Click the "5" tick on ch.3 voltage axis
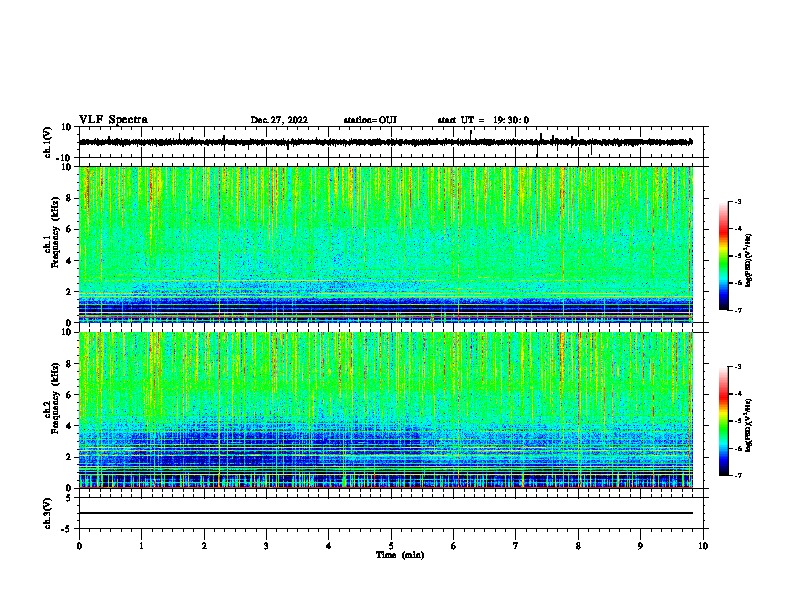Viewport: 792px width, 612px height. coord(69,498)
